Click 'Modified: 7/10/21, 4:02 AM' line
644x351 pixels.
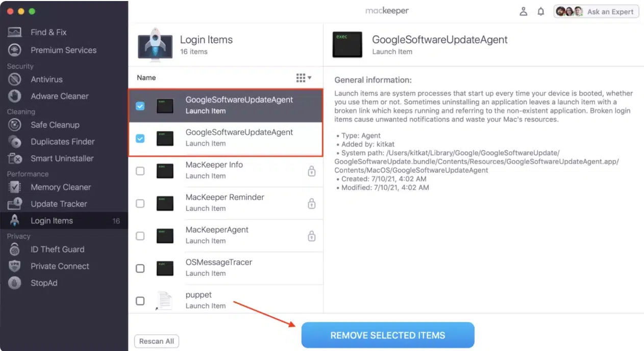pos(383,188)
